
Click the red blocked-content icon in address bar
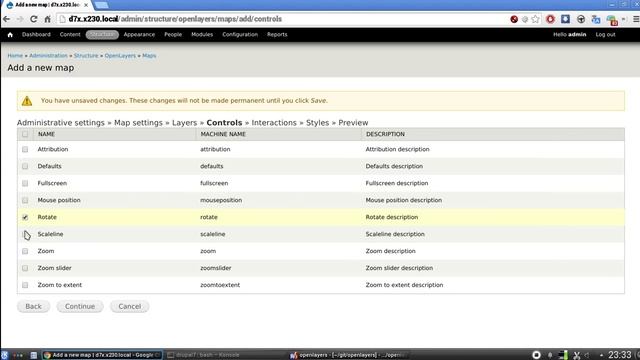tap(514, 19)
